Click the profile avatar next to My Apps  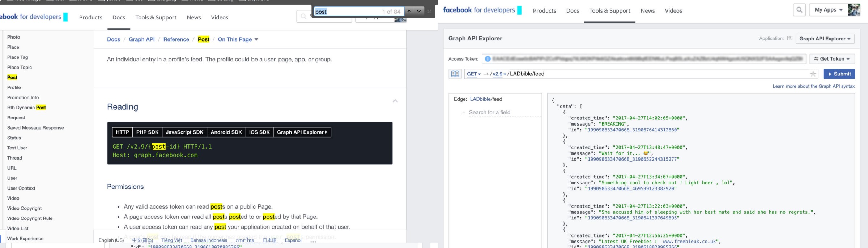pyautogui.click(x=854, y=10)
